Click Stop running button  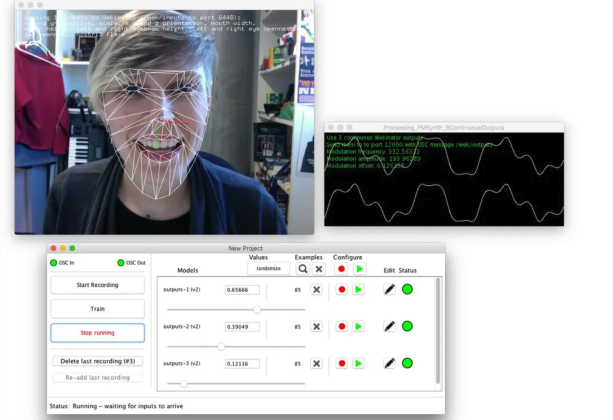(x=98, y=333)
